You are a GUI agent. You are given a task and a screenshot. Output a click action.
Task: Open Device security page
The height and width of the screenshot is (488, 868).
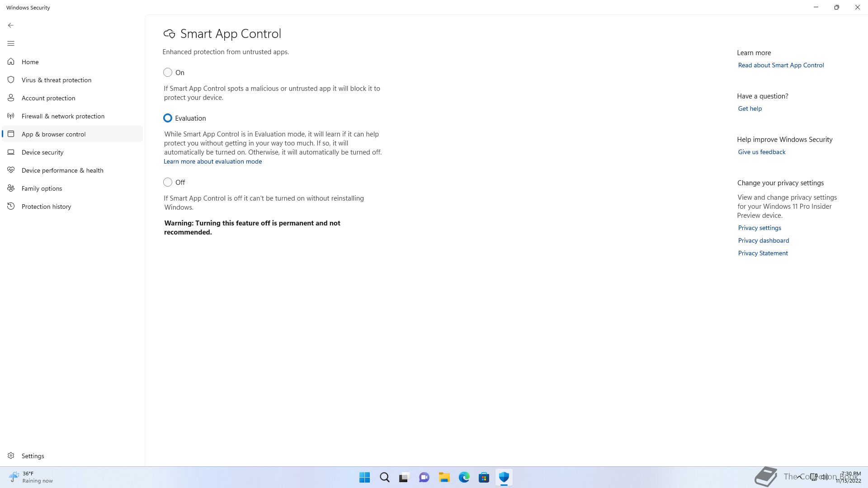(72, 152)
